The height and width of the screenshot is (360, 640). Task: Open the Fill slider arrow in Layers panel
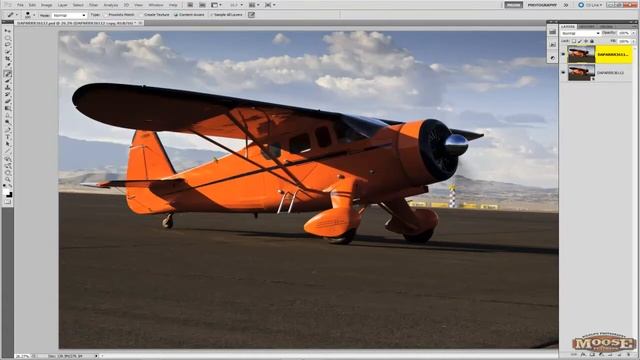[x=634, y=41]
